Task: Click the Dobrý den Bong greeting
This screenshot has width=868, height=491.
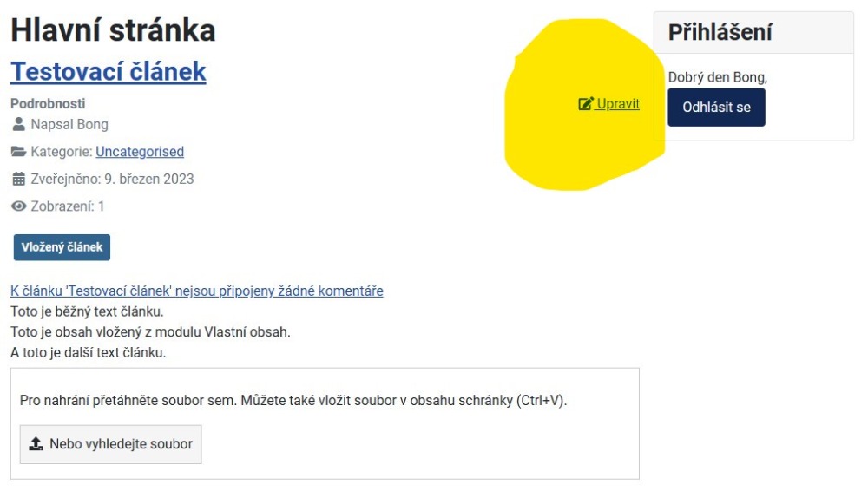Action: (x=717, y=77)
